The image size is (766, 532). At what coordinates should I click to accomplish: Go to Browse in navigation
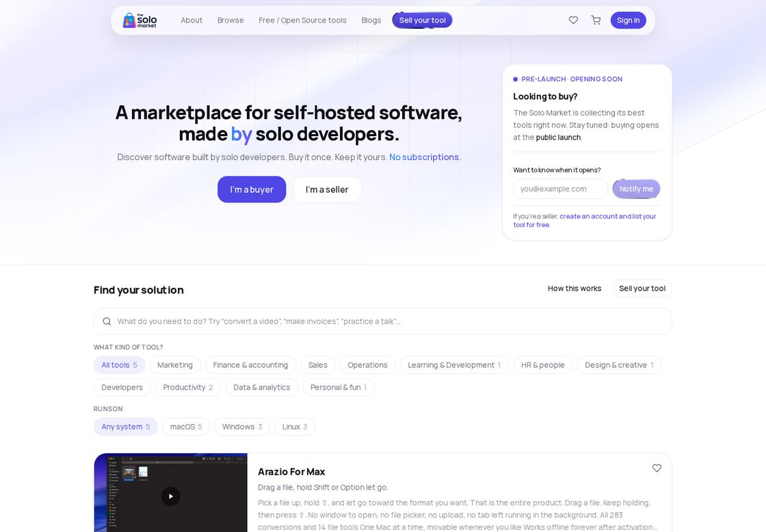tap(230, 20)
